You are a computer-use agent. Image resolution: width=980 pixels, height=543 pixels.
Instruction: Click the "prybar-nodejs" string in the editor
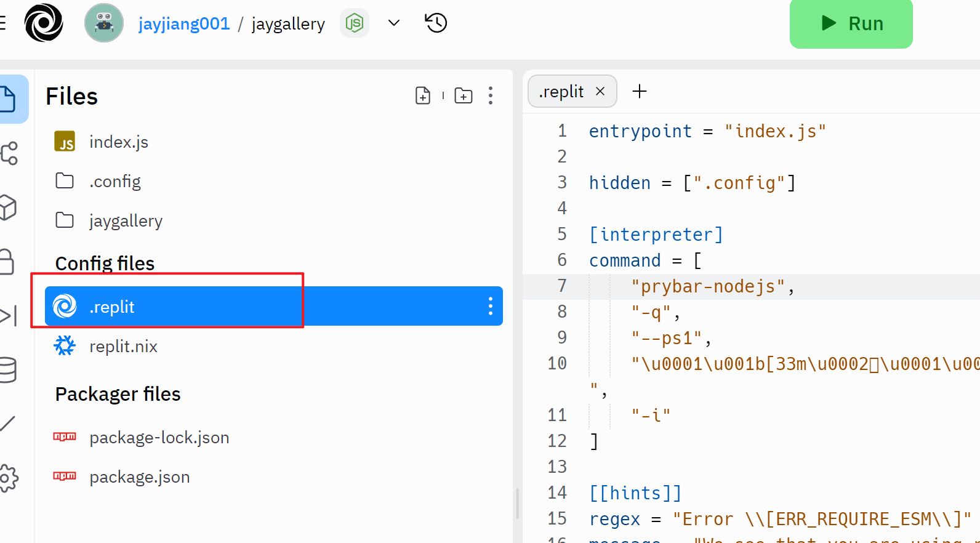[708, 286]
